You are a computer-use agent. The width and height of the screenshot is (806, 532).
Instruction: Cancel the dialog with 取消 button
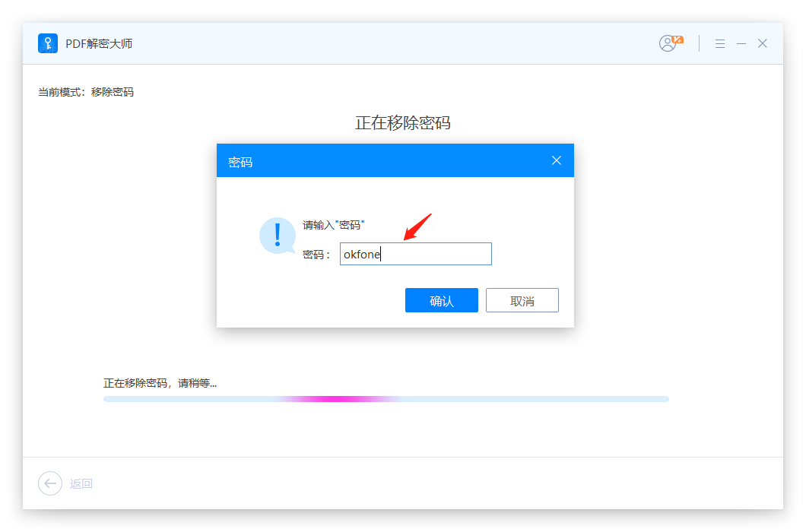tap(522, 300)
